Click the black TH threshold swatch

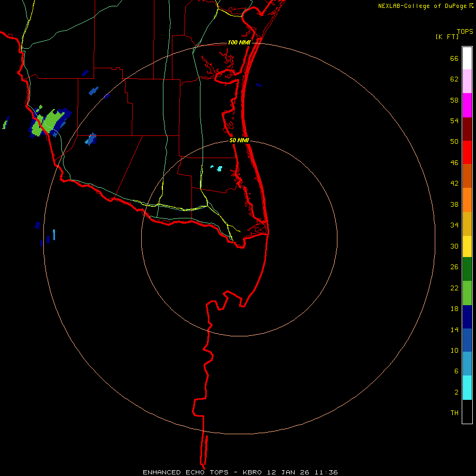[x=467, y=411]
